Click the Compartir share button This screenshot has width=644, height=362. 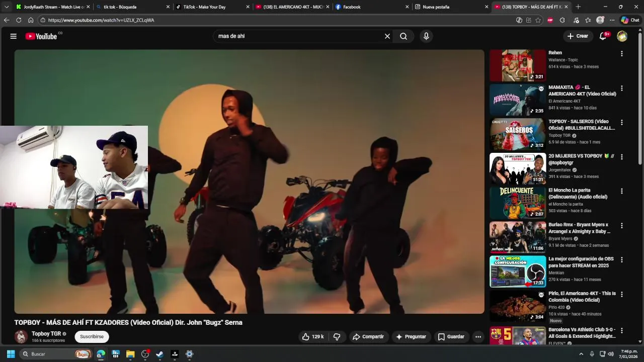pos(368,337)
